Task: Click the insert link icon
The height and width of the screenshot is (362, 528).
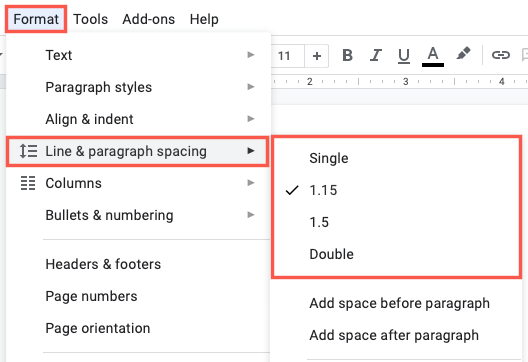Action: pos(501,55)
